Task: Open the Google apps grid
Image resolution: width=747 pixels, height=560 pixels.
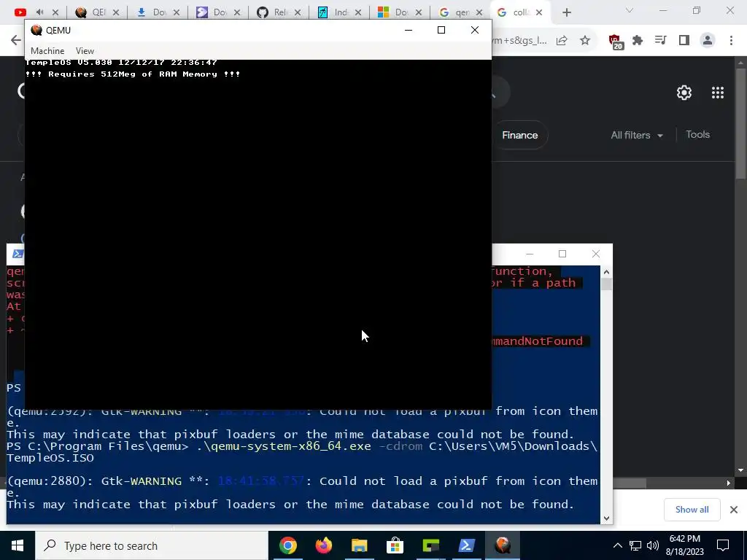Action: 718,93
